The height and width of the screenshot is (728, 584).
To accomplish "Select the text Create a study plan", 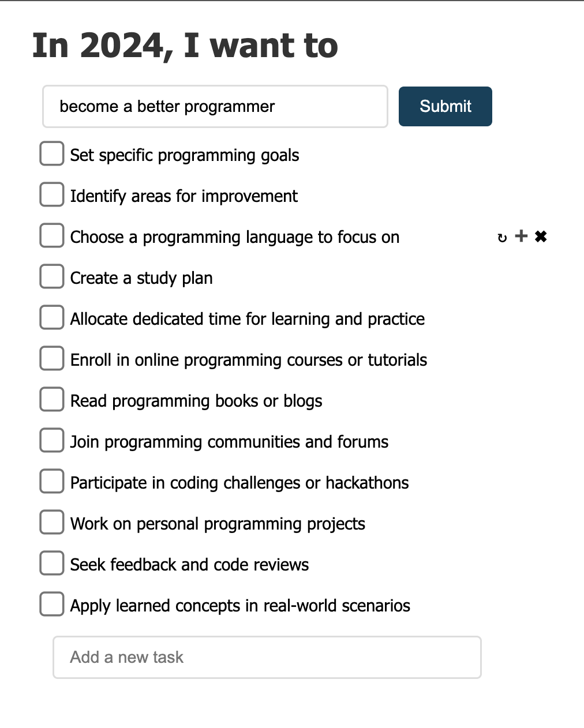I will 141,278.
